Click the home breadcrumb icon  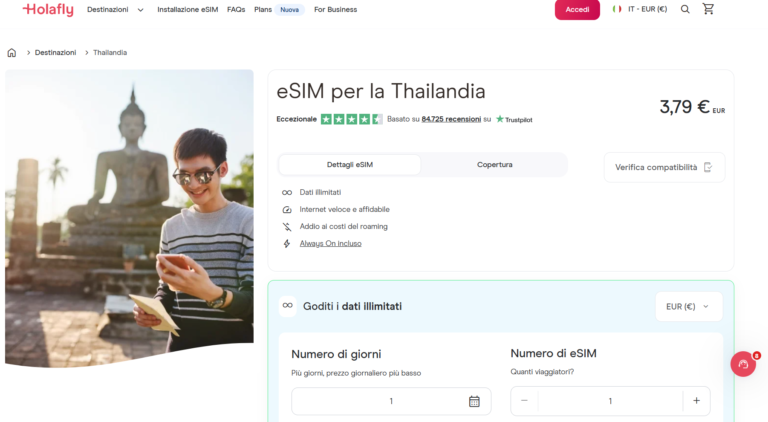12,52
